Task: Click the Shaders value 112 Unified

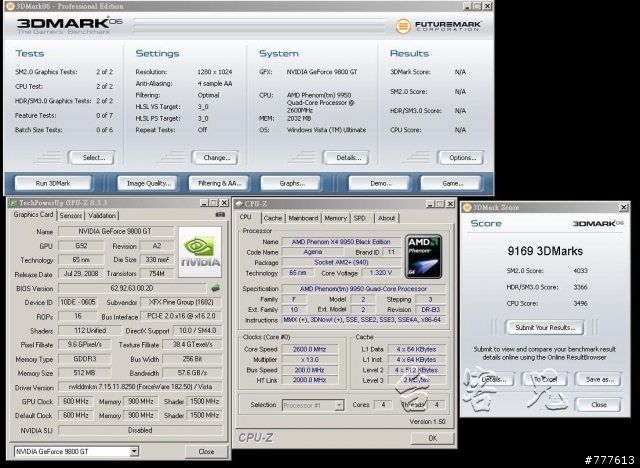Action: coord(89,330)
